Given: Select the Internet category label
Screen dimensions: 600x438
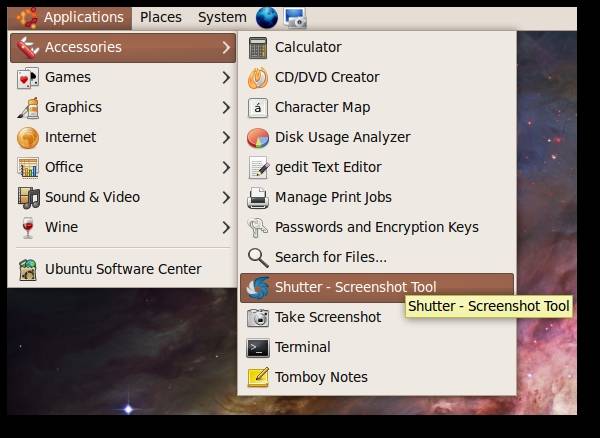Looking at the screenshot, I should pos(70,137).
